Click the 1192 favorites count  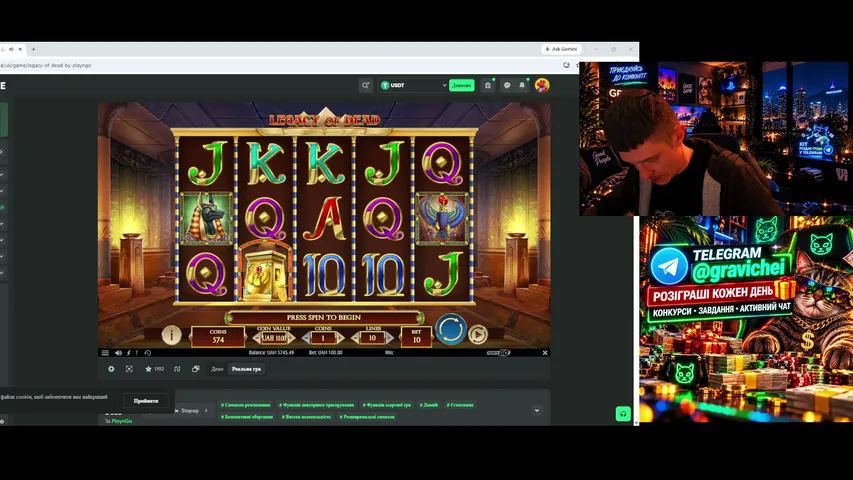pyautogui.click(x=159, y=368)
